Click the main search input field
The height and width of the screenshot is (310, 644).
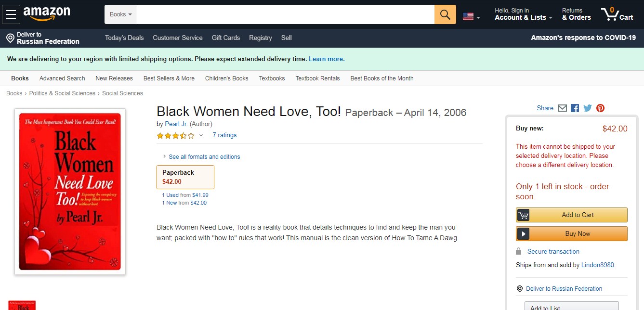[285, 14]
